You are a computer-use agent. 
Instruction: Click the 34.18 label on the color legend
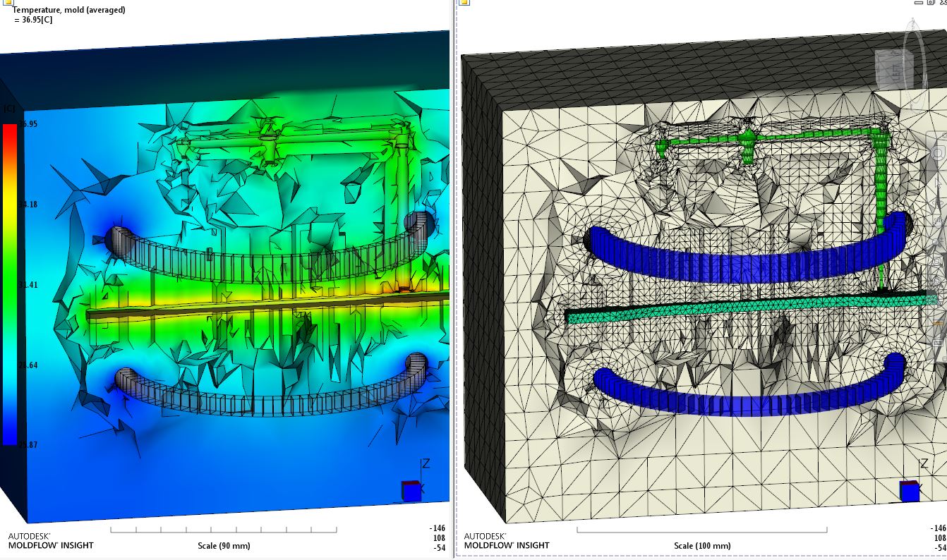coord(28,204)
